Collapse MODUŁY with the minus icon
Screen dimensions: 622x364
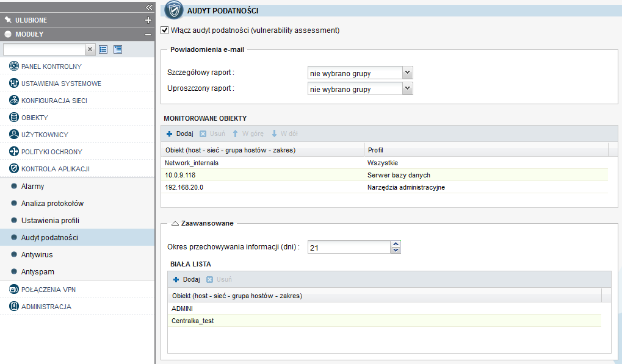click(148, 35)
